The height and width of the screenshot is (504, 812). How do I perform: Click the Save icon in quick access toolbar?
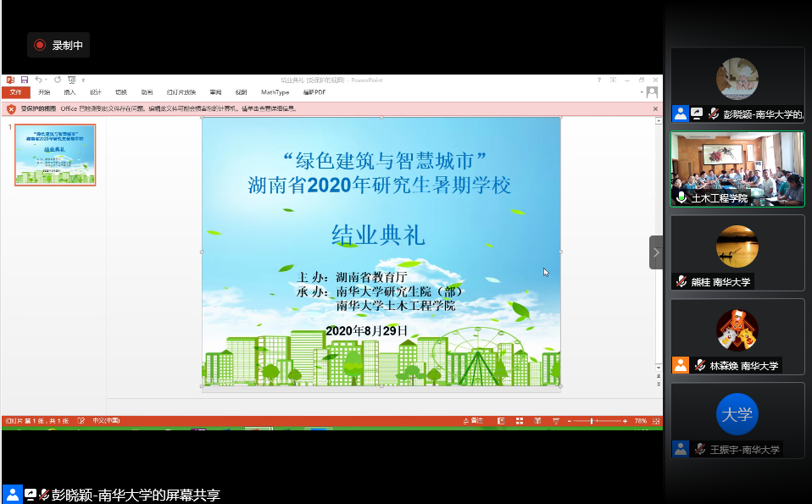click(x=25, y=80)
